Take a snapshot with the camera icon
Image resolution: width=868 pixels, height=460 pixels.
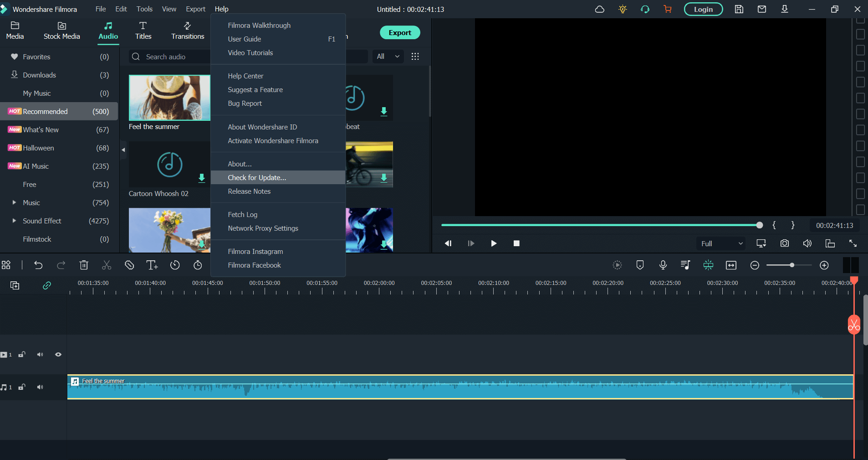tap(785, 243)
